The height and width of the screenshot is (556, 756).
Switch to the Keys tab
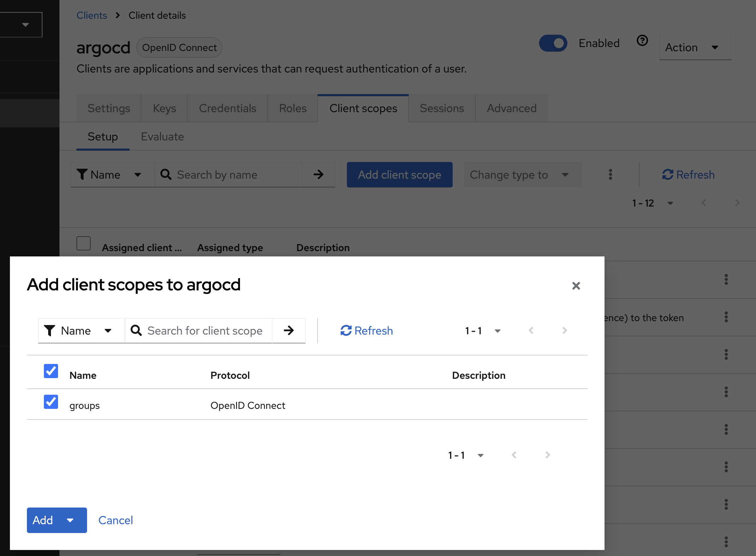165,108
